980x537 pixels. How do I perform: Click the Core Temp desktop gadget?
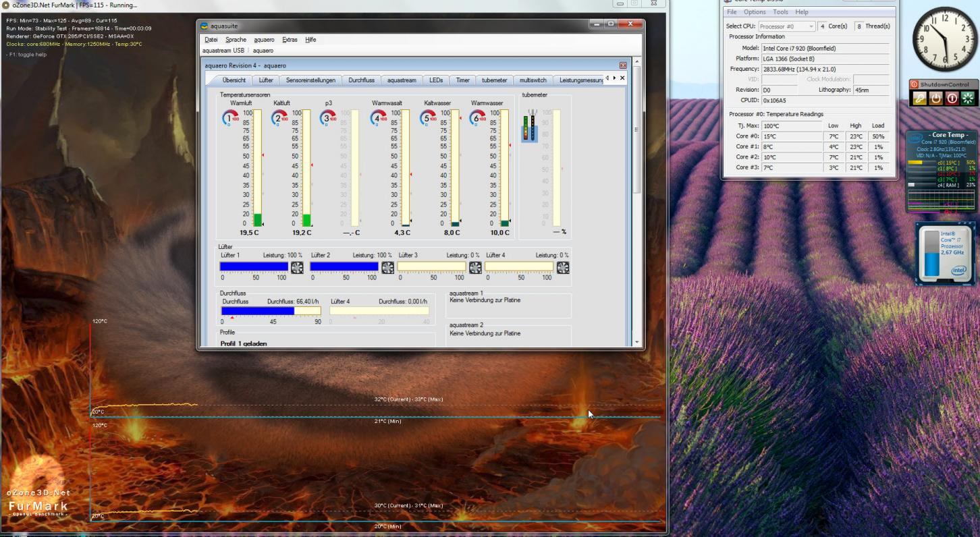943,171
